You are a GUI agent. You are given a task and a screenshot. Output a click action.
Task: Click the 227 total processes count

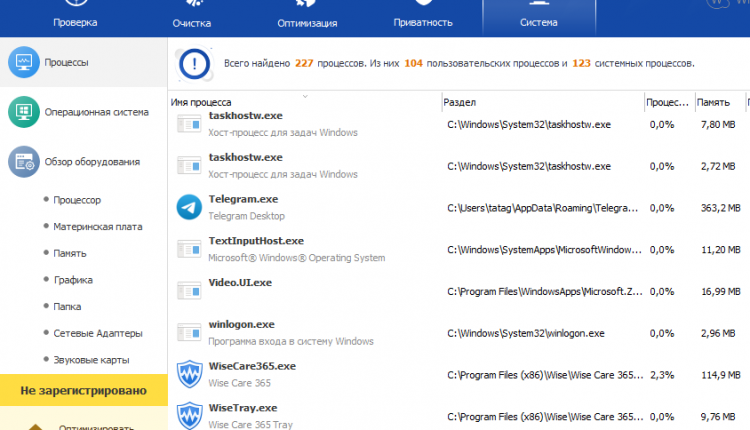pos(304,63)
